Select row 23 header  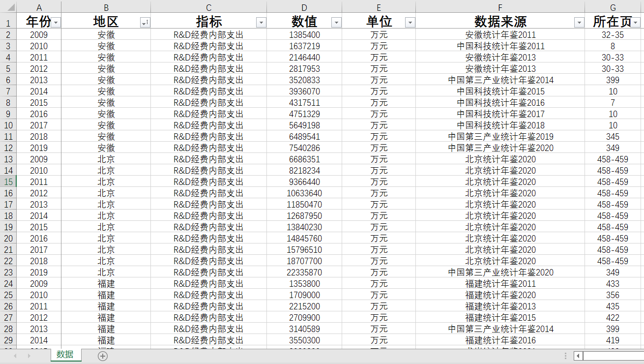pyautogui.click(x=8, y=272)
